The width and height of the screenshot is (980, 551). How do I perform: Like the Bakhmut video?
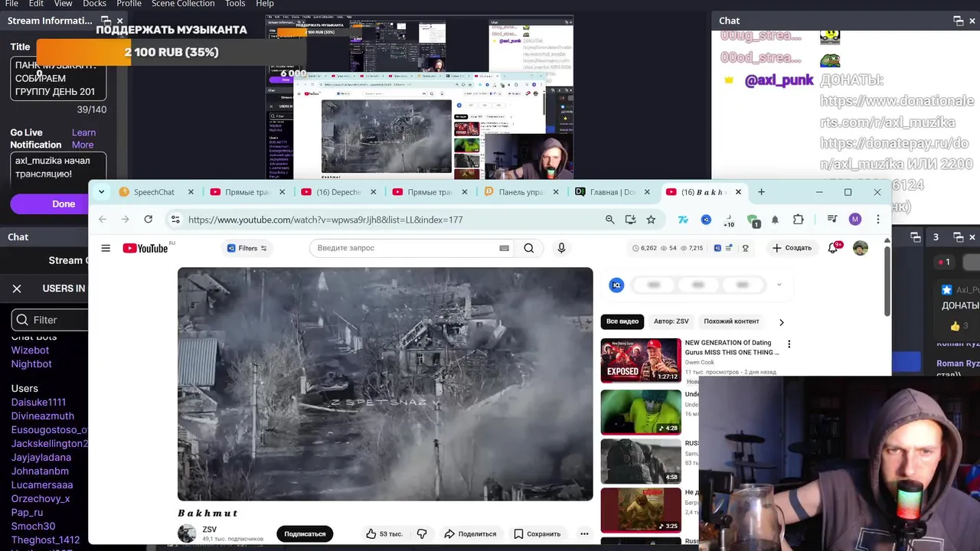(384, 533)
